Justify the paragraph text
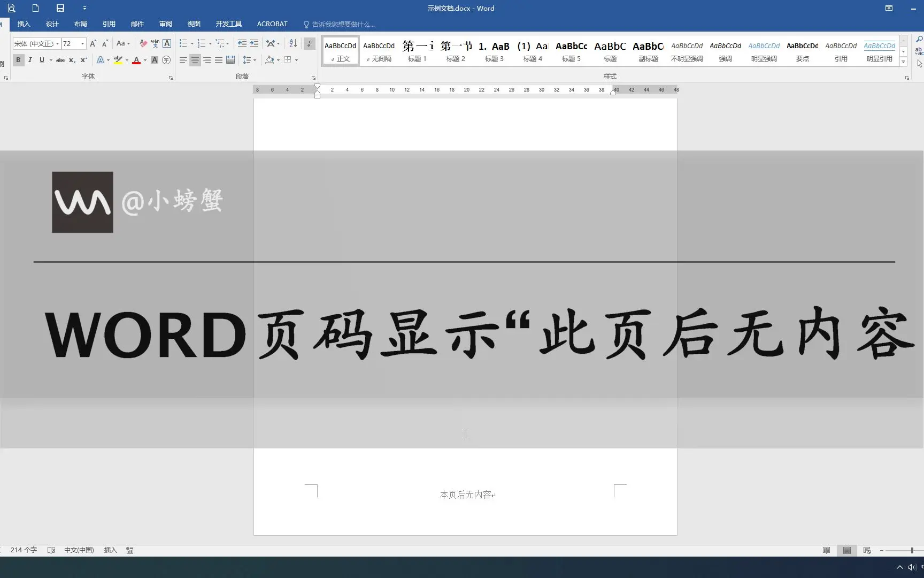924x578 pixels. pyautogui.click(x=219, y=60)
